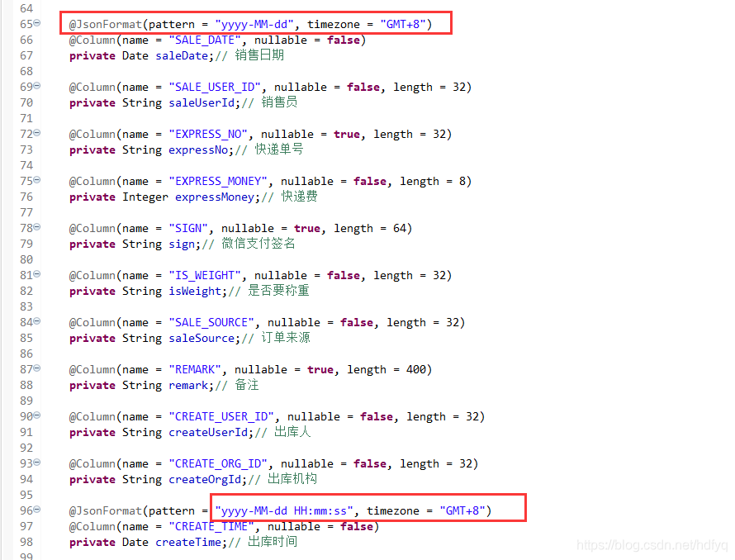Image resolution: width=735 pixels, height=560 pixels.
Task: Click line number 95 in the gutter
Action: 26,496
